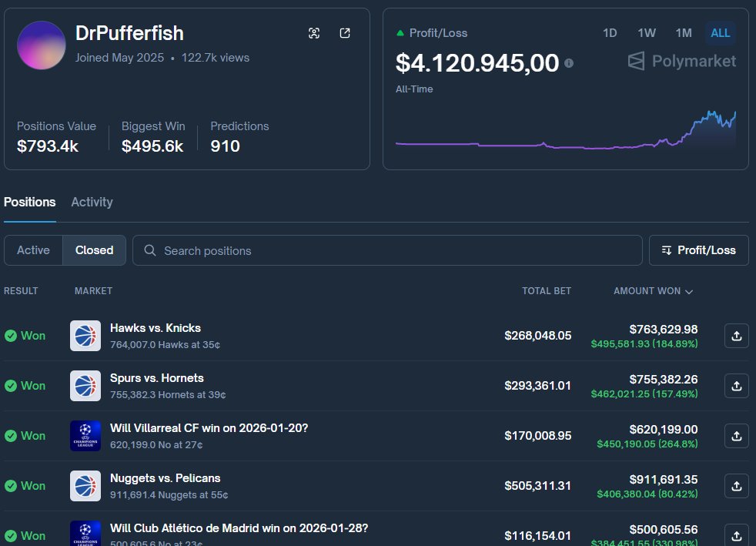
Task: Click 755,382.3 Hornets at 39¢ detail
Action: click(168, 395)
